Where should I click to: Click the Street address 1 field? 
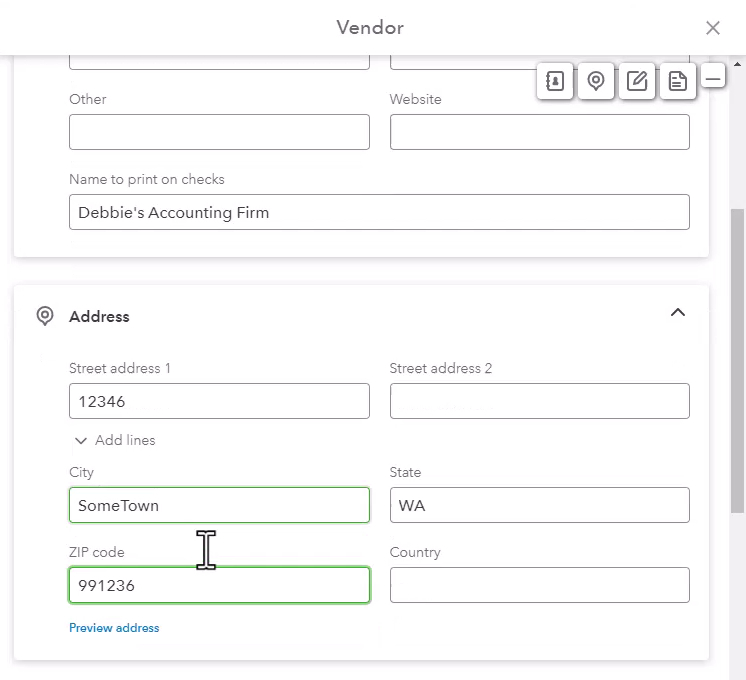point(219,401)
